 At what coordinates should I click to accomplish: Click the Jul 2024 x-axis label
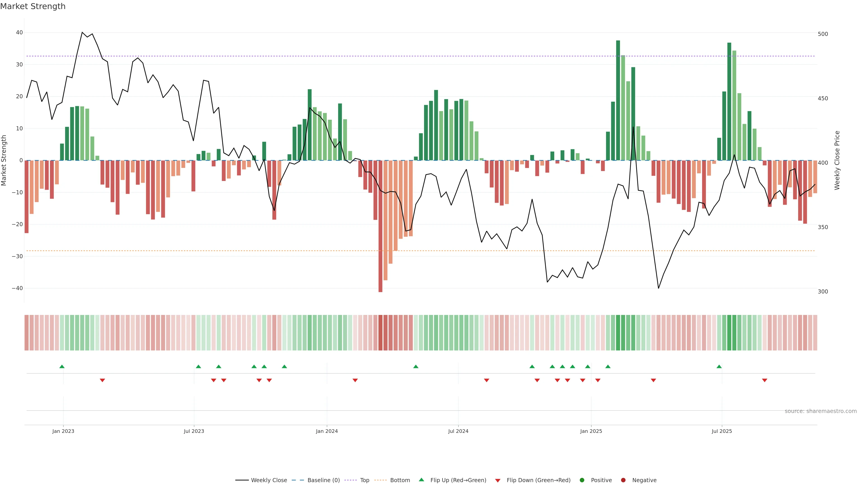coord(458,431)
